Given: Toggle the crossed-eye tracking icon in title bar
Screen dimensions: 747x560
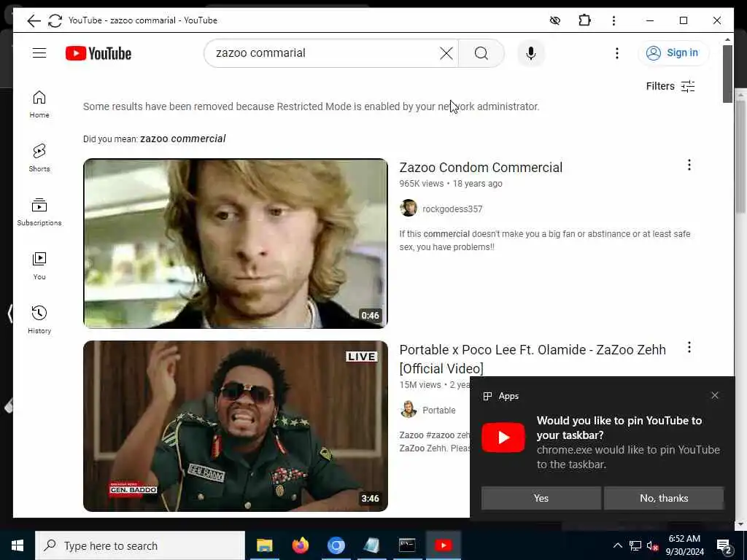Looking at the screenshot, I should pyautogui.click(x=554, y=20).
